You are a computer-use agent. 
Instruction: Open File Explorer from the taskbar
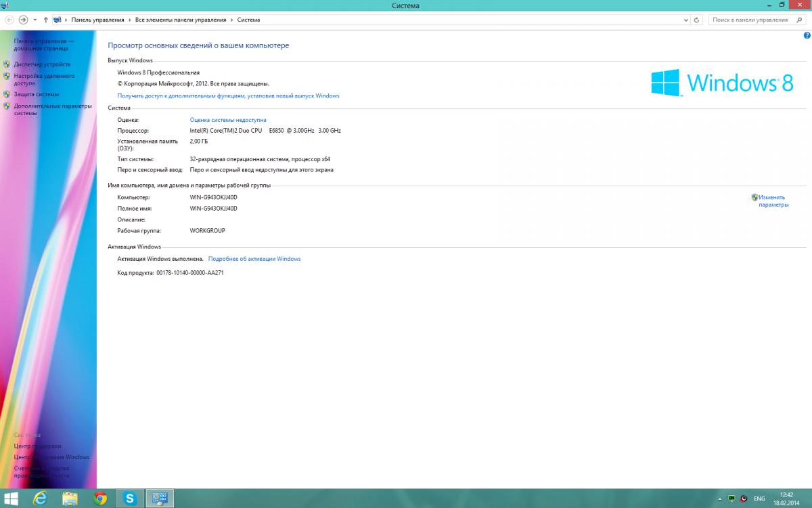70,498
